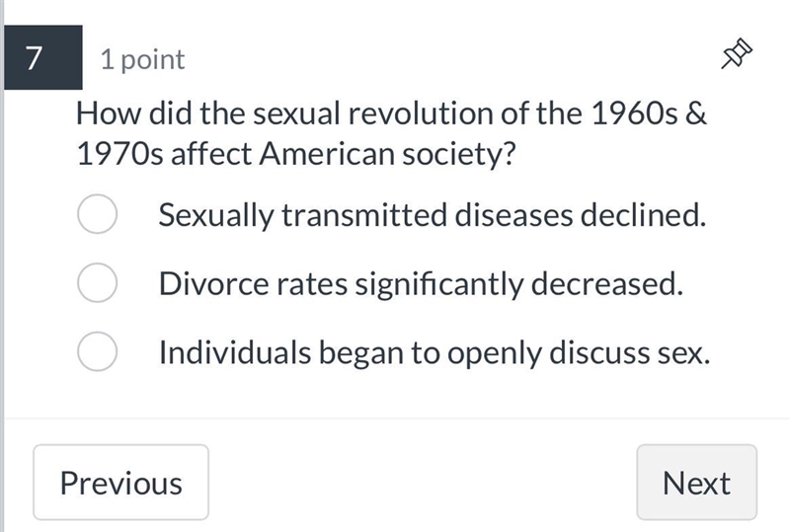
Task: Go to the Next question
Action: [697, 483]
